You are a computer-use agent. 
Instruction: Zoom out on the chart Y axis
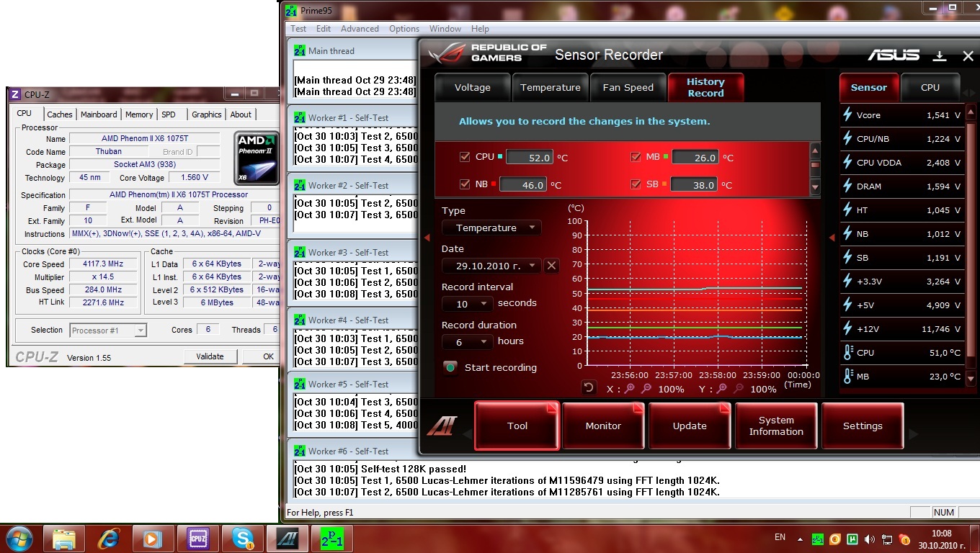point(737,389)
